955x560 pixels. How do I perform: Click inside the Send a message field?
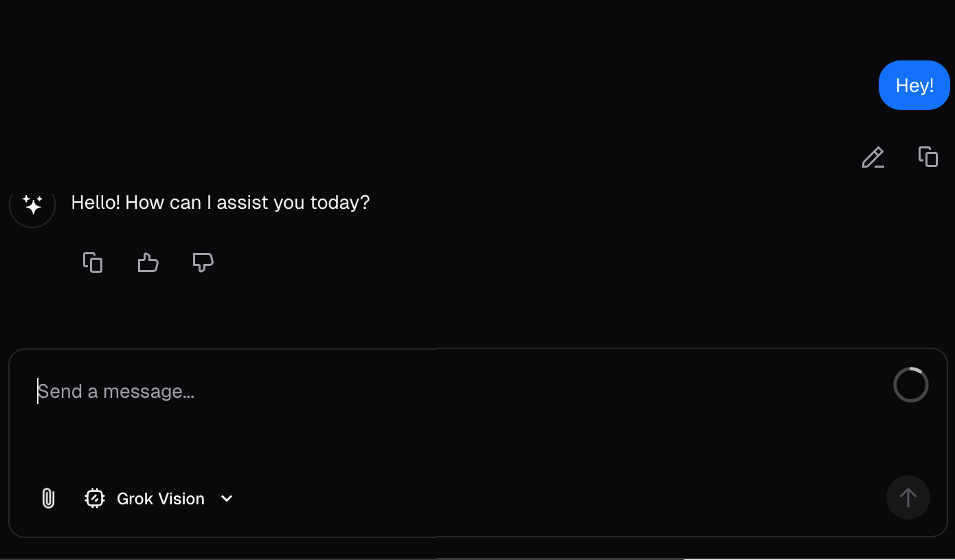point(275,391)
